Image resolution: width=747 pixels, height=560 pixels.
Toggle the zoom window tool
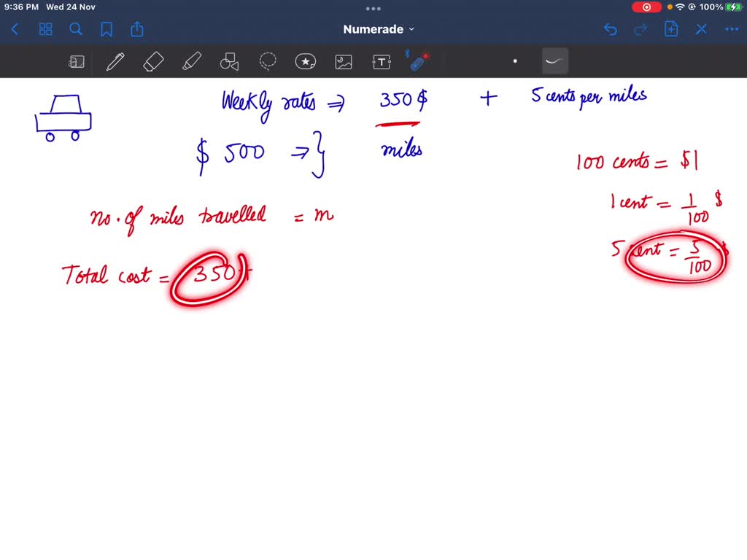click(76, 61)
